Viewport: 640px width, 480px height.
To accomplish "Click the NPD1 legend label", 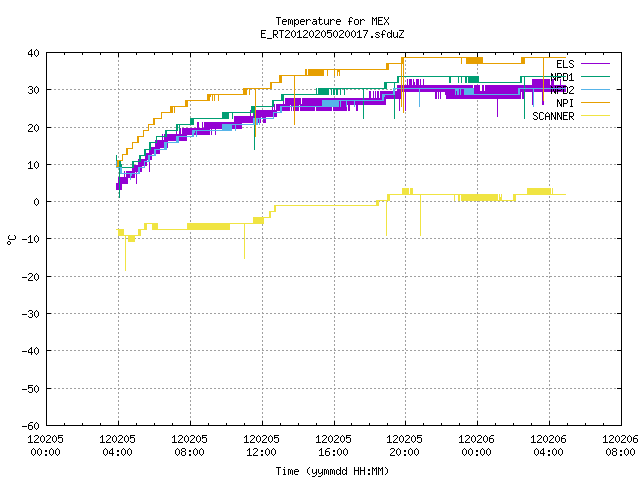I will click(x=562, y=77).
